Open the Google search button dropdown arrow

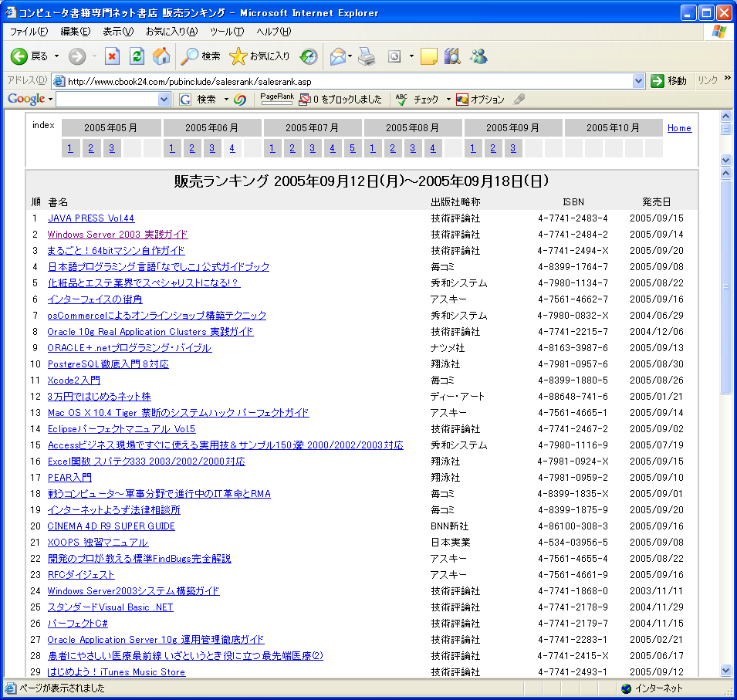pos(227,100)
